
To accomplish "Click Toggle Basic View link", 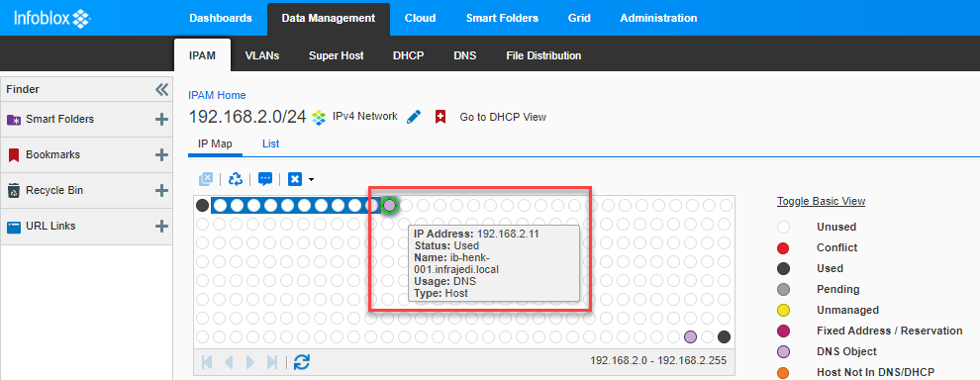I will (x=822, y=201).
